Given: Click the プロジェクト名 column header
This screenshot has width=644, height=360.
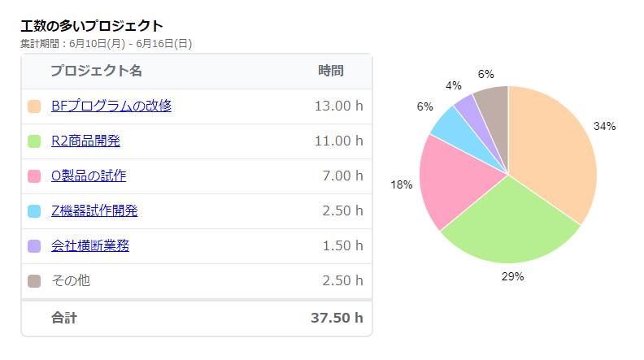Looking at the screenshot, I should pyautogui.click(x=96, y=71).
